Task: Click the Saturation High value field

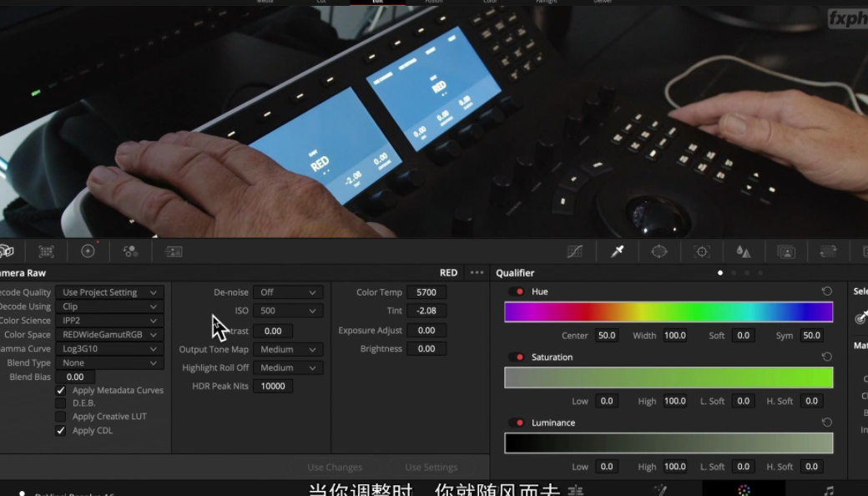Action: [675, 401]
